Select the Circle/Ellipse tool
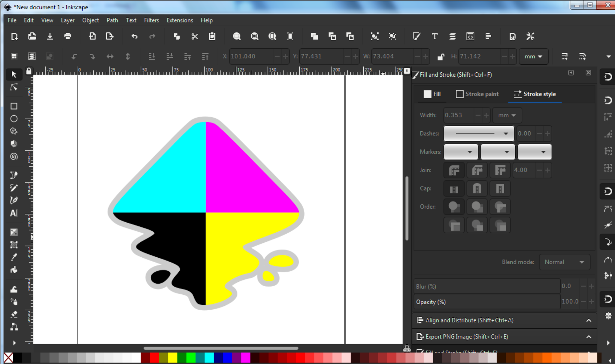Image resolution: width=615 pixels, height=364 pixels. coord(14,119)
